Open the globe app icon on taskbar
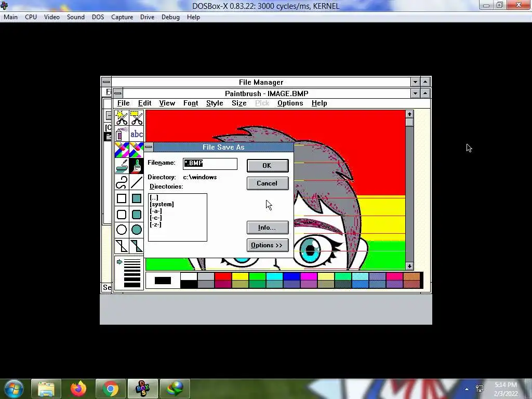This screenshot has height=399, width=532. click(175, 389)
